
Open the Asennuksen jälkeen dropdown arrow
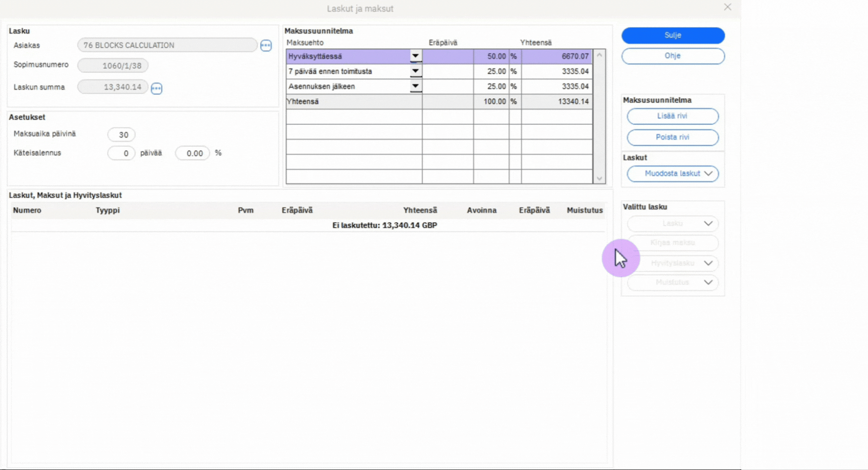pyautogui.click(x=415, y=86)
